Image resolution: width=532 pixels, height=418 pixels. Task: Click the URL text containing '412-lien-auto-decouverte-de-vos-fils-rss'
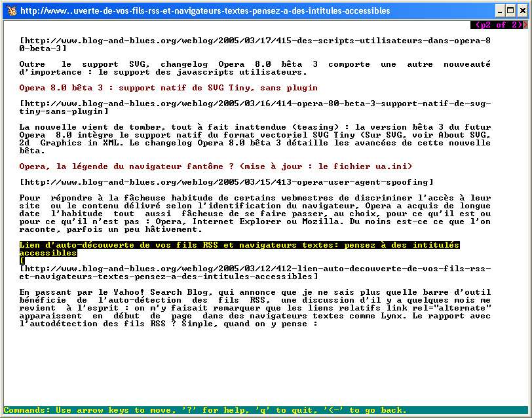[x=255, y=273]
